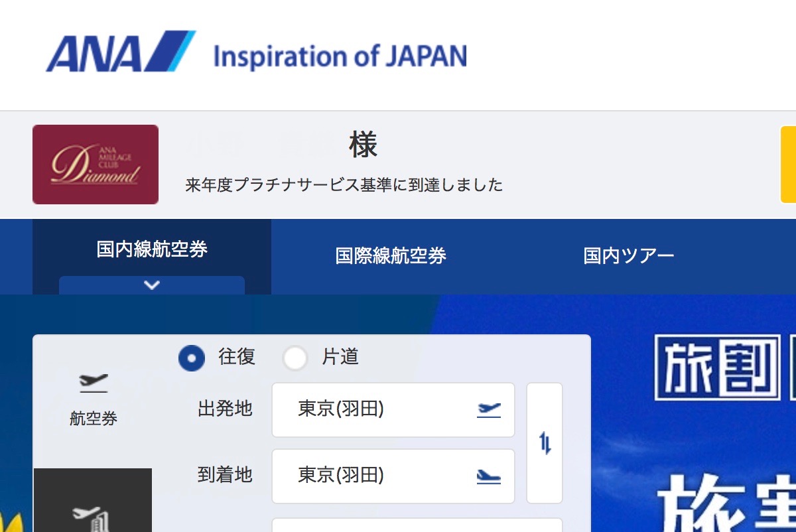Click the takeoff plane icon in 出発地

click(x=489, y=410)
